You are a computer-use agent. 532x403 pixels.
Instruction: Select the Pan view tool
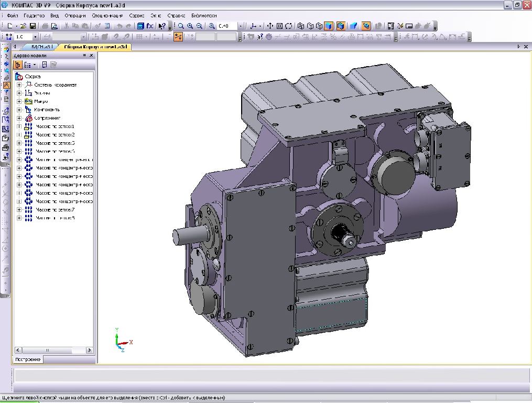click(x=270, y=26)
